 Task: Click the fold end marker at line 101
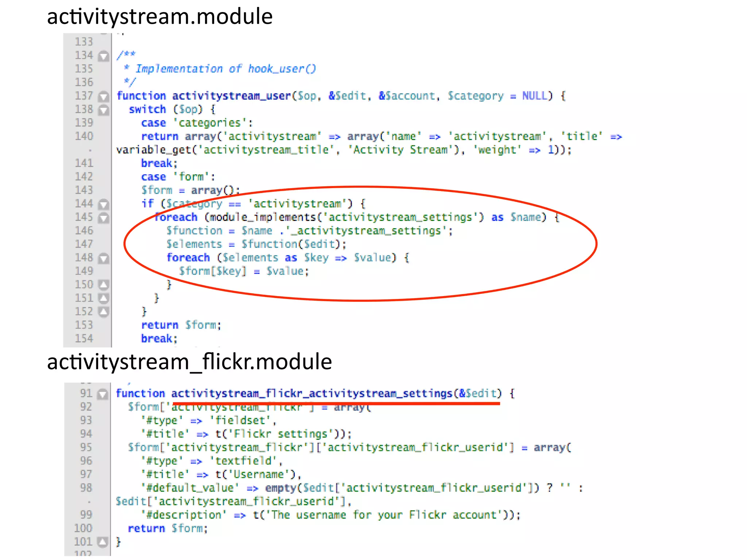103,542
